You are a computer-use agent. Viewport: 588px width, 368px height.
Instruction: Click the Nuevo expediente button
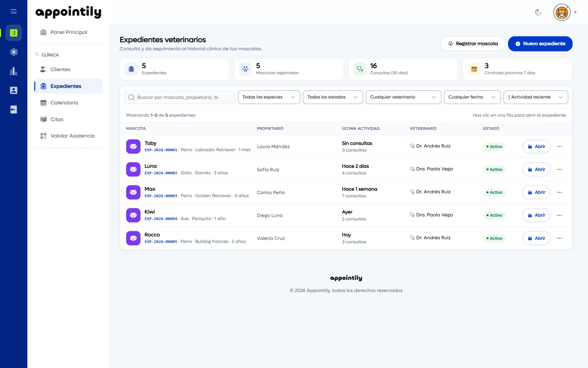540,44
